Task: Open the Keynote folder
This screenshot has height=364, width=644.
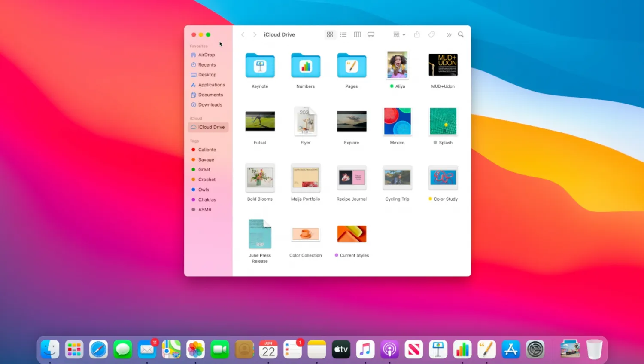Action: tap(260, 66)
